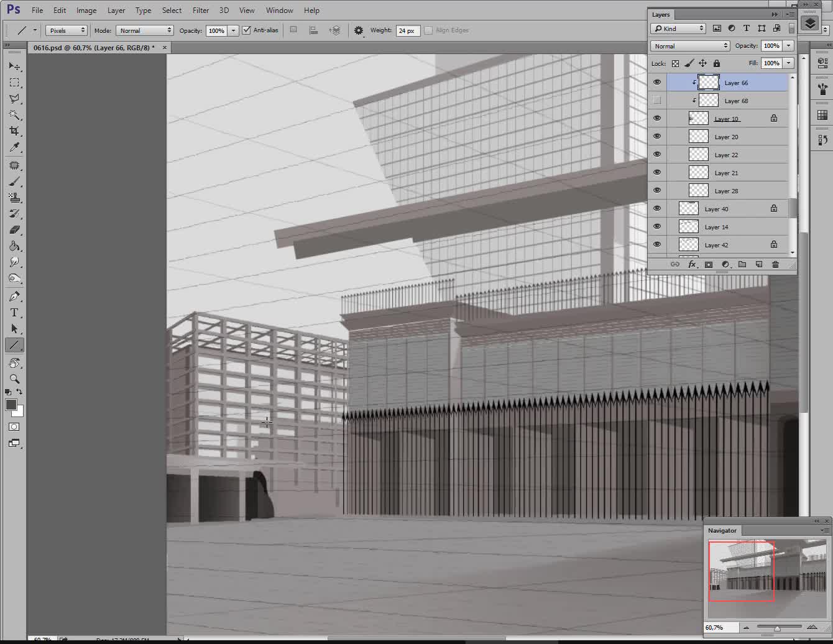Open the Filter menu
Screen dimensions: 833x644
point(201,10)
